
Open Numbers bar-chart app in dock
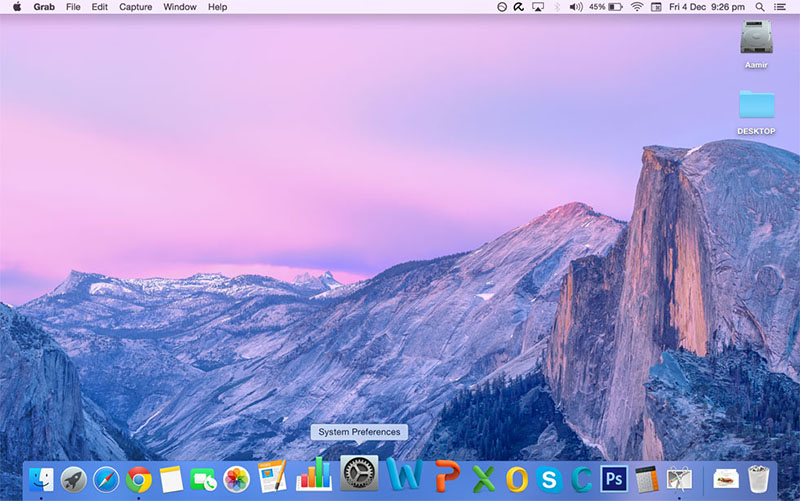(x=314, y=474)
